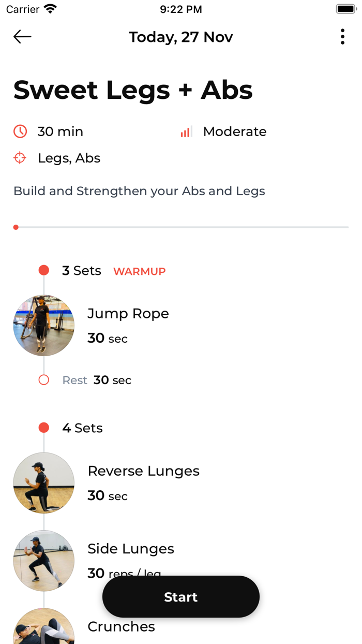Tap Today, 27 Nov in the header
The image size is (362, 644).
coord(180,37)
